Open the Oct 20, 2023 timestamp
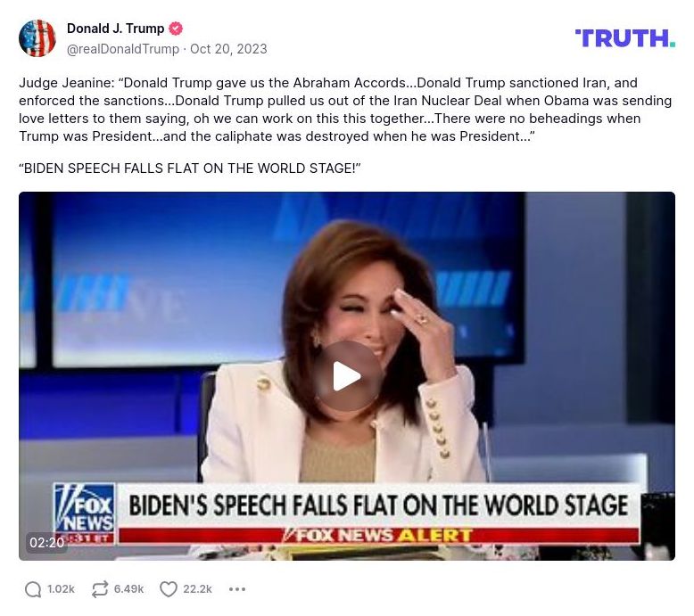Screen dimensions: 694x616 coord(228,49)
